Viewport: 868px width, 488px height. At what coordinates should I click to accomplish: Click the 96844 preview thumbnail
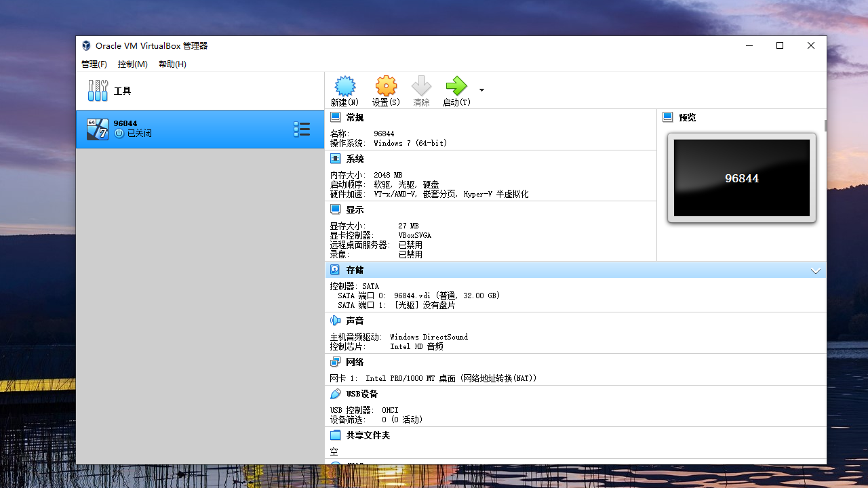[741, 178]
